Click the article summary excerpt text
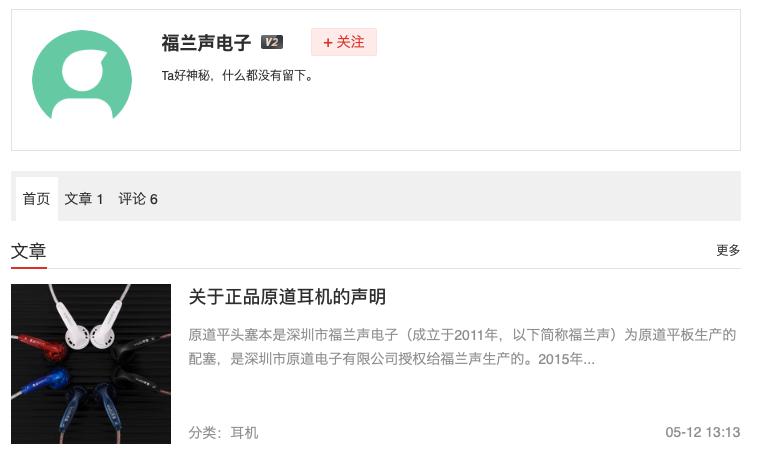The width and height of the screenshot is (758, 455). [462, 347]
